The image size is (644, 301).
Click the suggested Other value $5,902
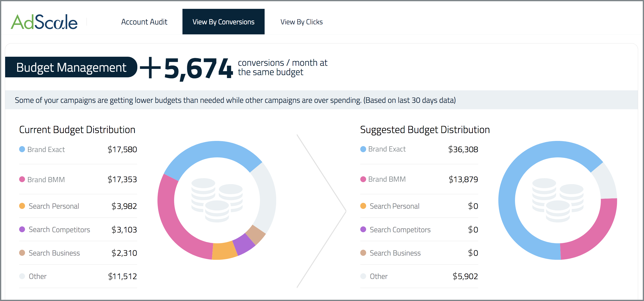(465, 276)
